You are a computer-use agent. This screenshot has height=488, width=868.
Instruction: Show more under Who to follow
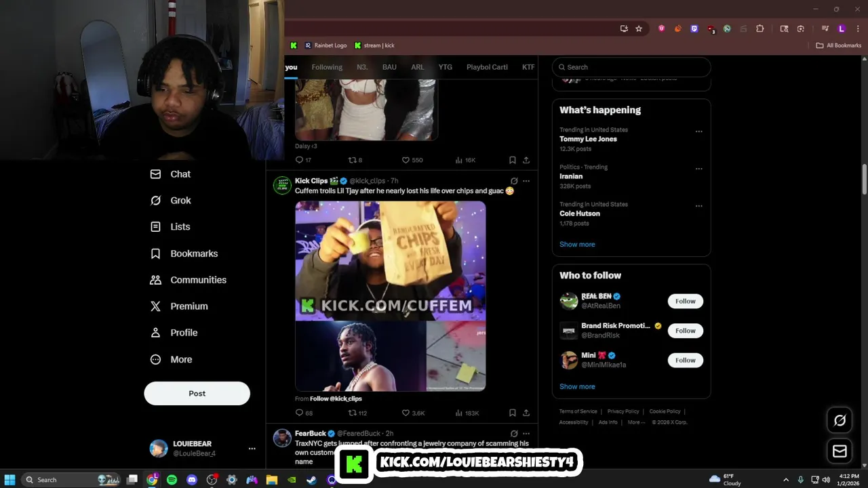(577, 386)
